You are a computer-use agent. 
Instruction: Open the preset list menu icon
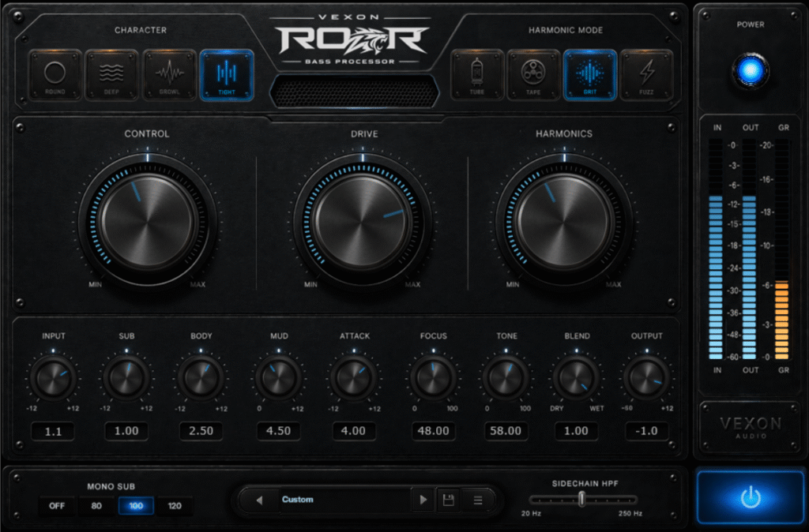click(478, 500)
